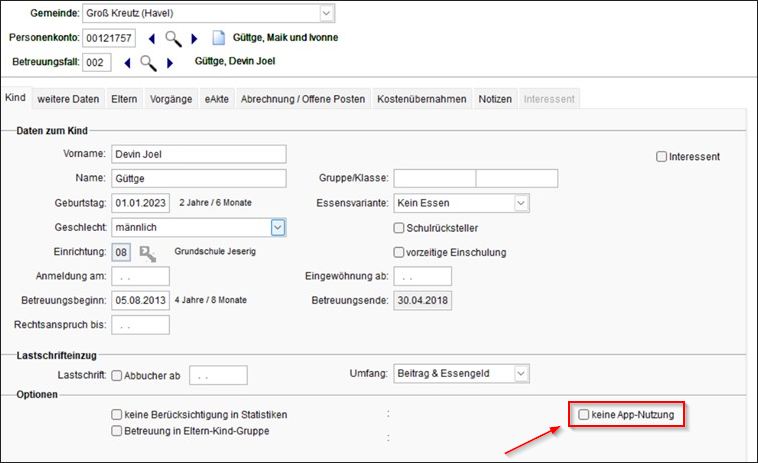This screenshot has height=463, width=758.
Task: Go to previous Personenkonto with left arrow
Action: pyautogui.click(x=152, y=38)
